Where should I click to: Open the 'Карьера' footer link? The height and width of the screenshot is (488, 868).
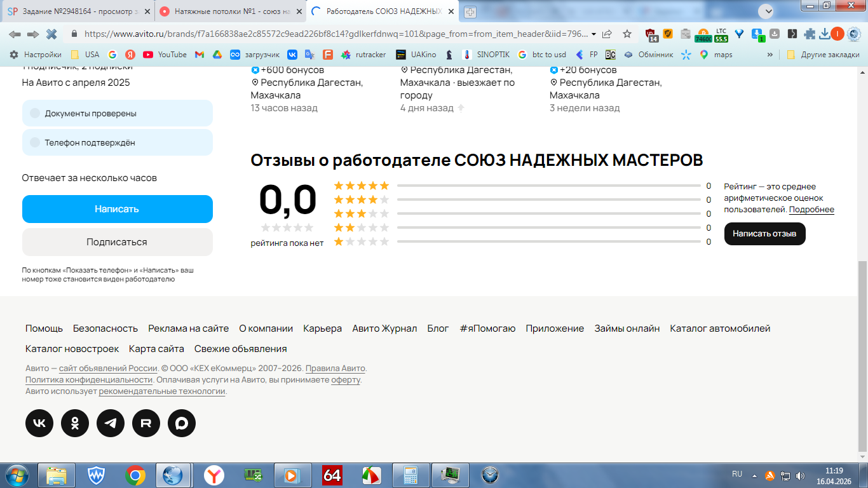click(x=322, y=329)
